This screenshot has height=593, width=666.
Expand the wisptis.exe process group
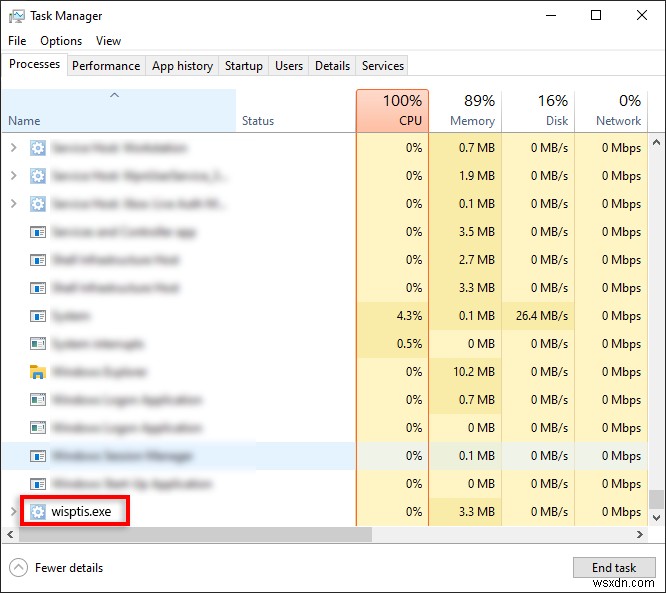tap(14, 511)
